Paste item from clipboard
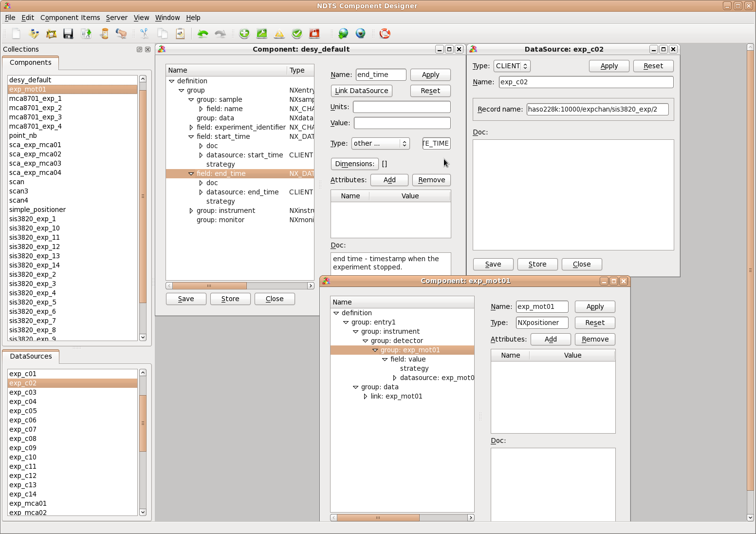The height and width of the screenshot is (534, 756). coord(180,34)
